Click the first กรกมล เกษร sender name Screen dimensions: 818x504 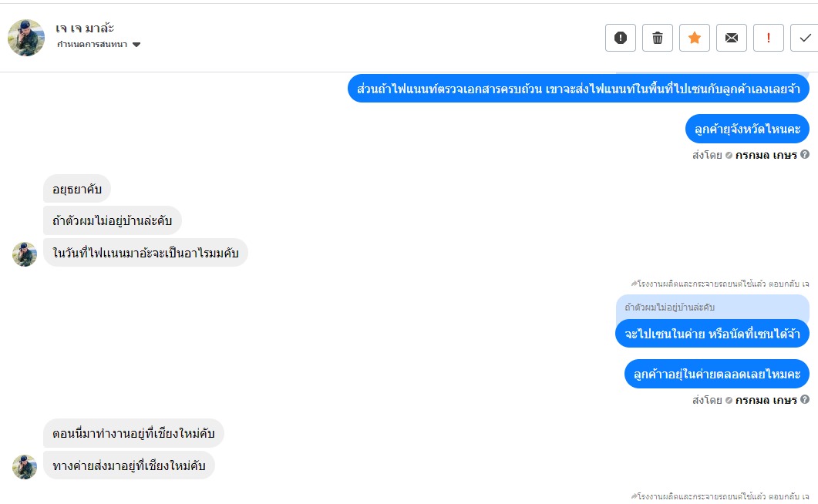point(766,155)
